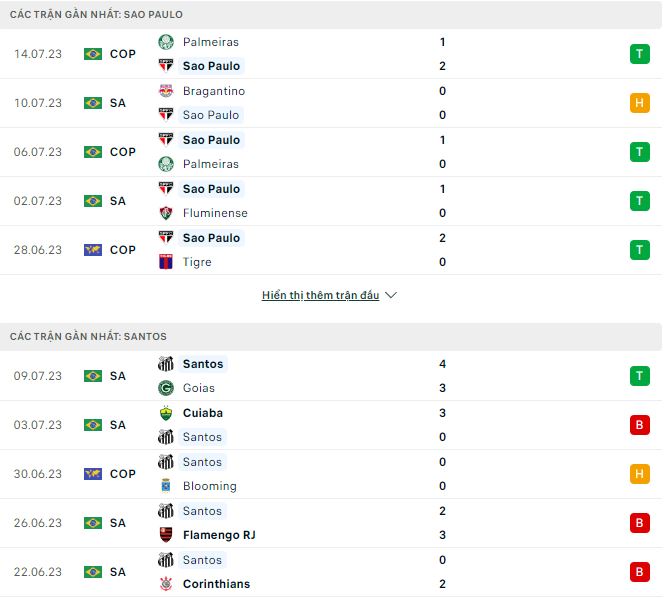Click the Flamengo RJ crest
Viewport: 669px width, 599px height.
[x=166, y=535]
